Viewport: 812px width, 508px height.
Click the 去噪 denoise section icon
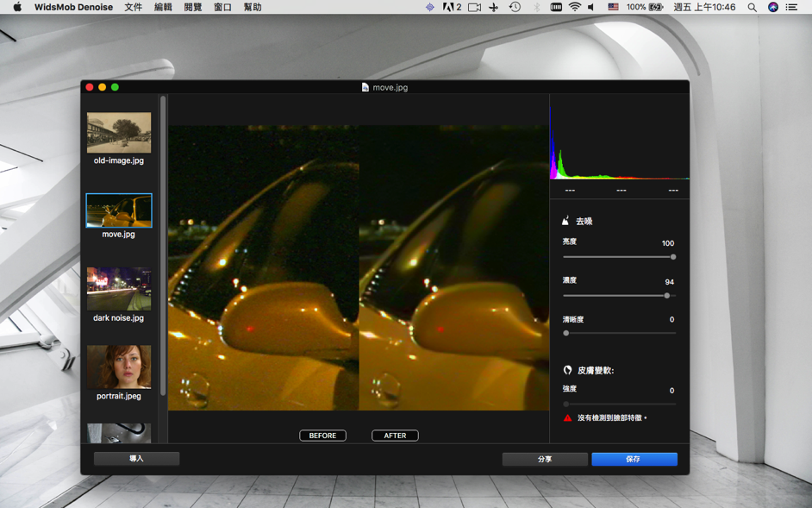tap(566, 221)
